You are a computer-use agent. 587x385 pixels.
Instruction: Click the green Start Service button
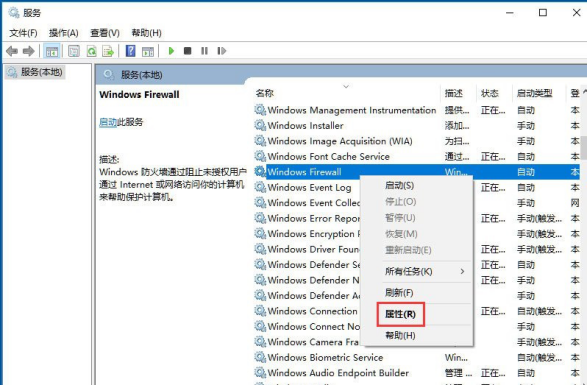[171, 51]
